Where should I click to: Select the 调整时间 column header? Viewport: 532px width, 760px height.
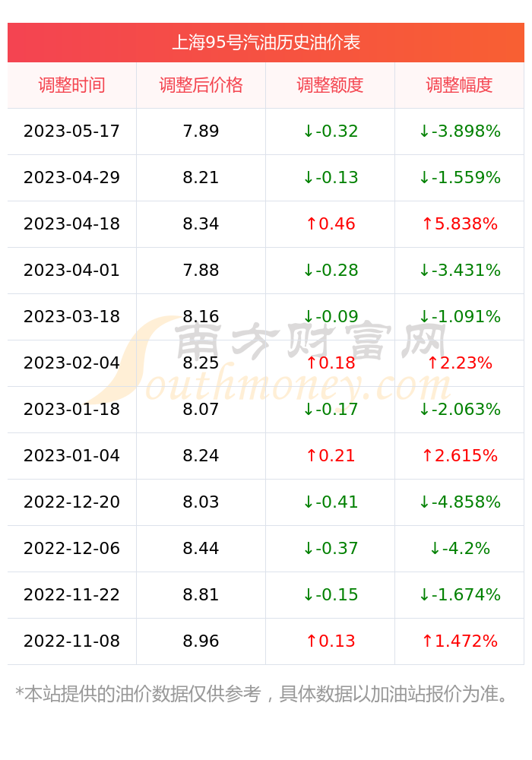(71, 85)
